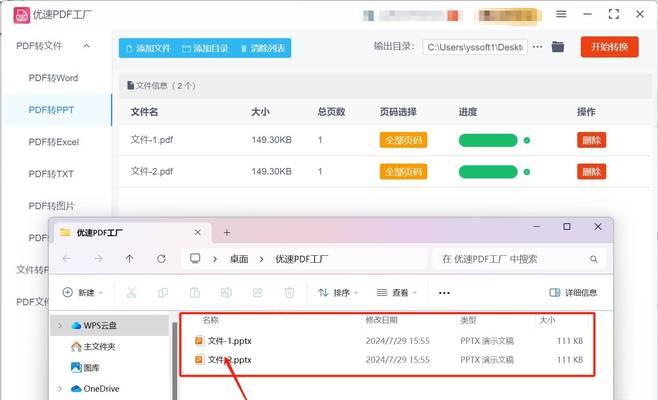Click the 开始转换 button

(610, 47)
